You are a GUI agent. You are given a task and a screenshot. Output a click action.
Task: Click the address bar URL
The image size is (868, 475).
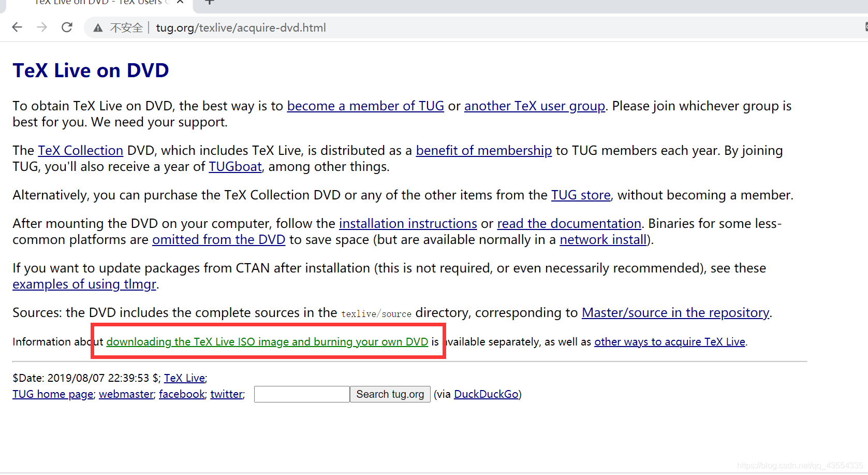pyautogui.click(x=241, y=28)
